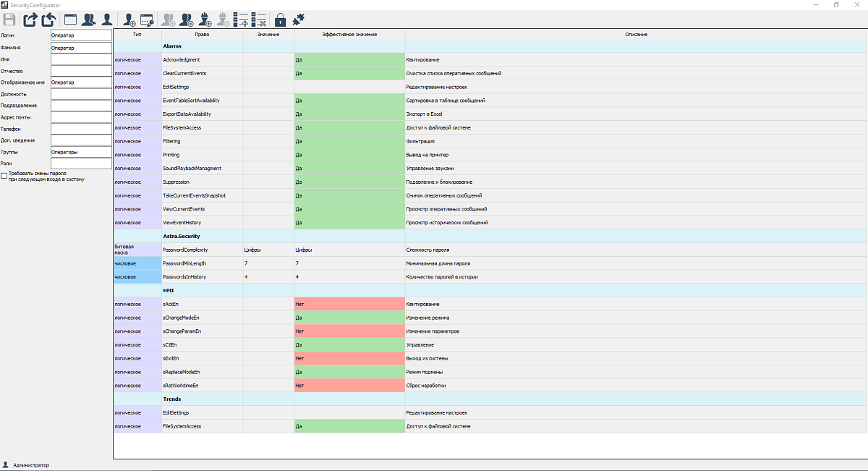Click the Значение cell for PasswordComplexity

(268, 250)
